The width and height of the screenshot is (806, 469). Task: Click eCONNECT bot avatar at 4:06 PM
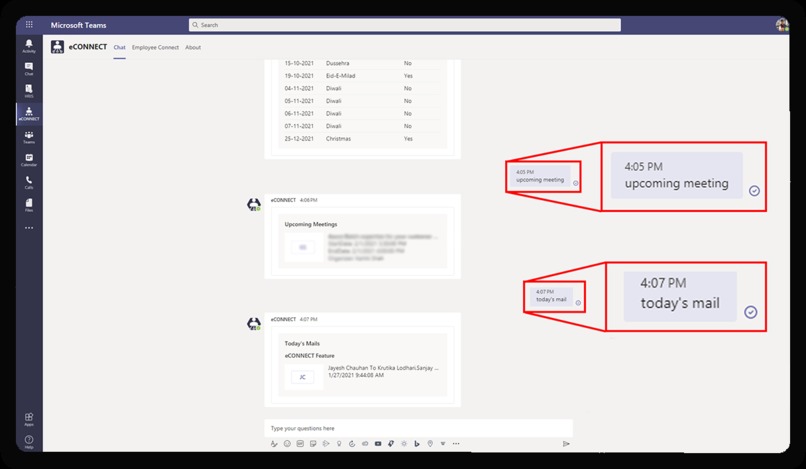[254, 204]
